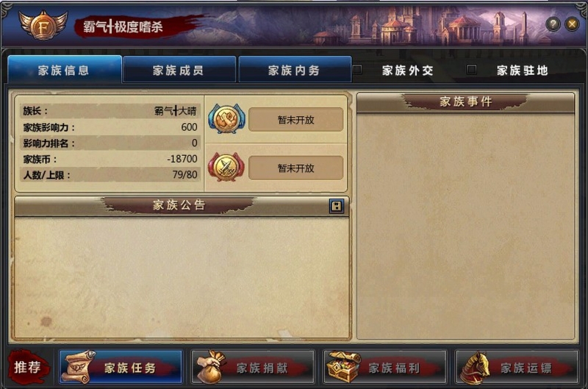
Task: Click the horse head icon for 家族运镖
Action: (476, 367)
